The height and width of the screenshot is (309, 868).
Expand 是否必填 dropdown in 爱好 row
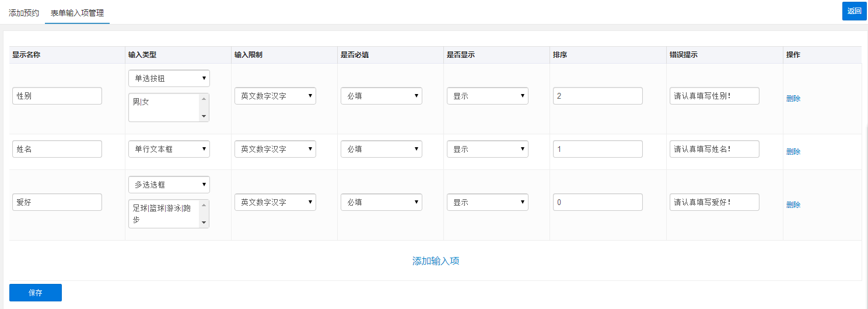[381, 202]
